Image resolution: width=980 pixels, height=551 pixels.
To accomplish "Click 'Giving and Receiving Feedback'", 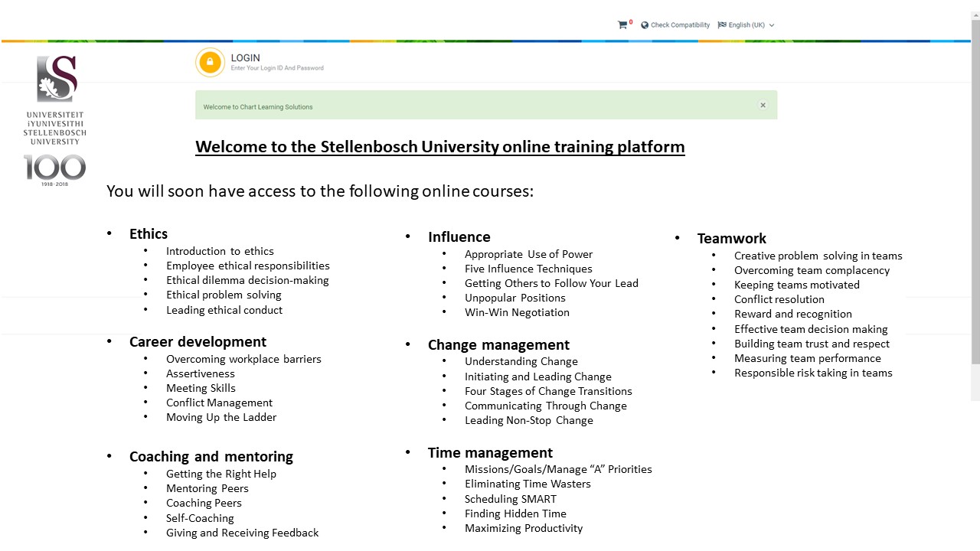I will [x=242, y=533].
